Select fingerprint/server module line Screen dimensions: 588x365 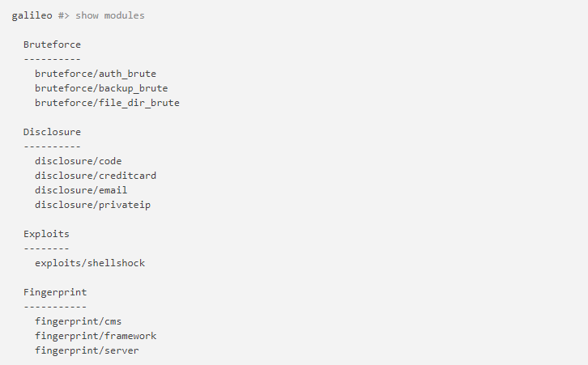click(87, 350)
